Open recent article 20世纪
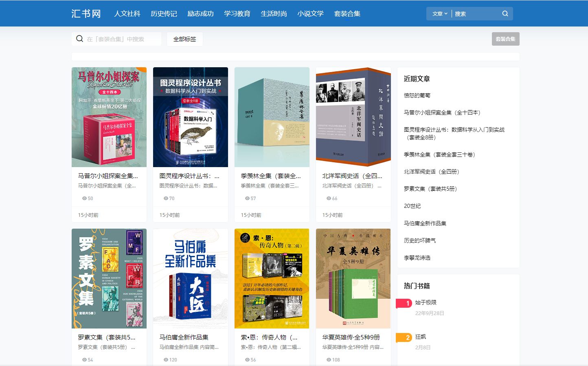 (412, 206)
